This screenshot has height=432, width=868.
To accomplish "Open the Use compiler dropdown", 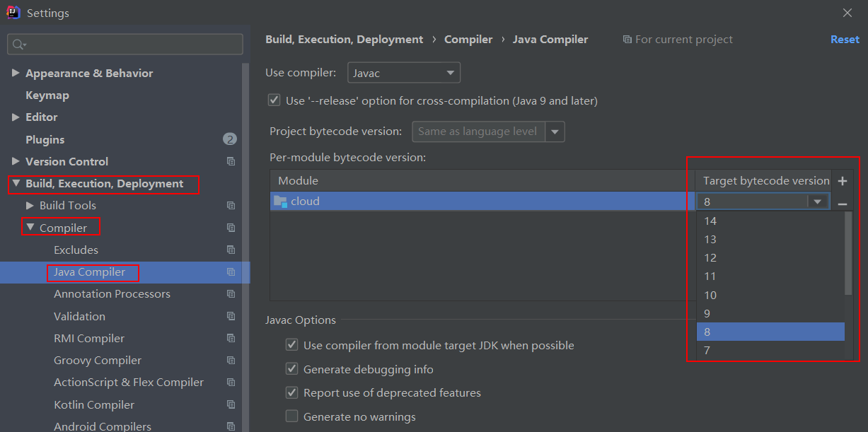I will click(x=450, y=72).
